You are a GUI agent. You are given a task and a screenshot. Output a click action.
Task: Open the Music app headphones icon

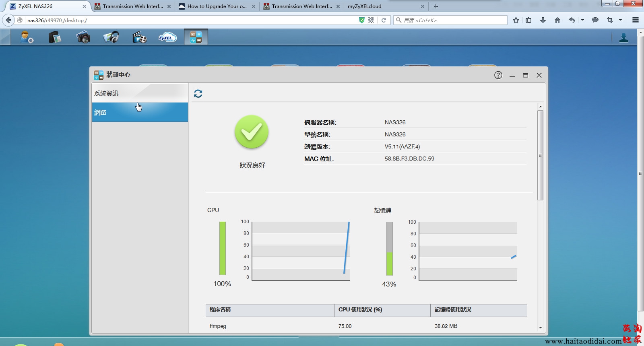111,37
